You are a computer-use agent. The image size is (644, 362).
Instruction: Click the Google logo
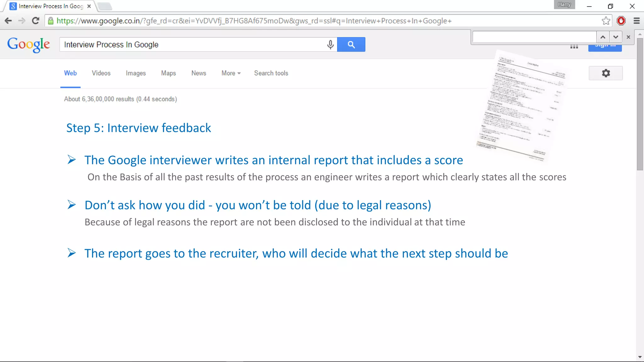click(29, 45)
